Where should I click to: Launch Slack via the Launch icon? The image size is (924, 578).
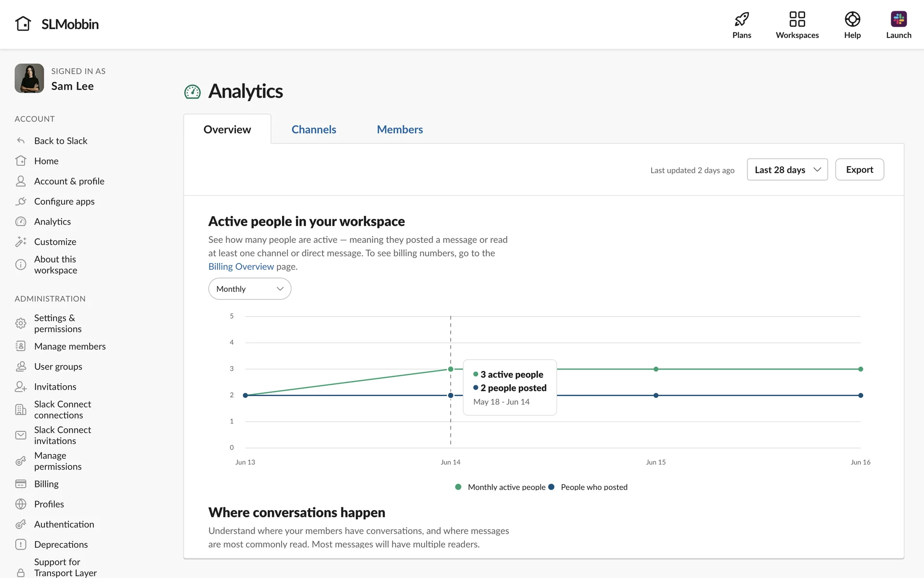pyautogui.click(x=898, y=19)
